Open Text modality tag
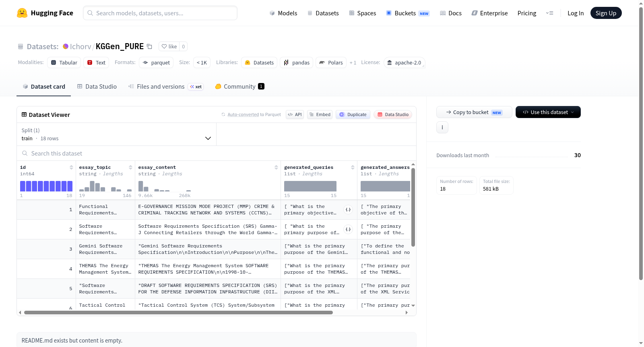 click(x=96, y=62)
